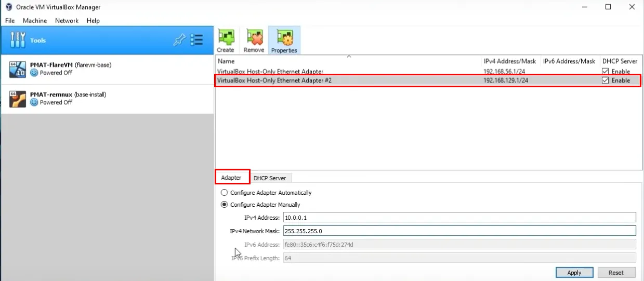Viewport: 644px width, 281px height.
Task: Select Configure Adapter Automatically option
Action: [225, 193]
